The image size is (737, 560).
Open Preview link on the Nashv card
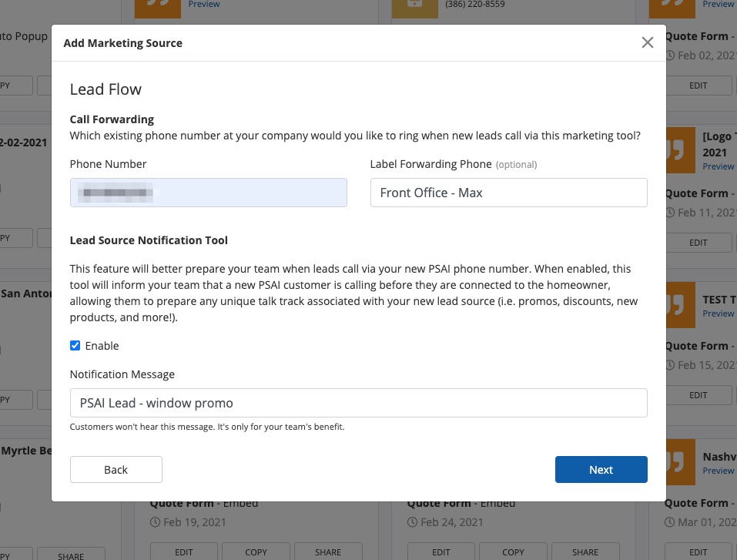(x=718, y=471)
